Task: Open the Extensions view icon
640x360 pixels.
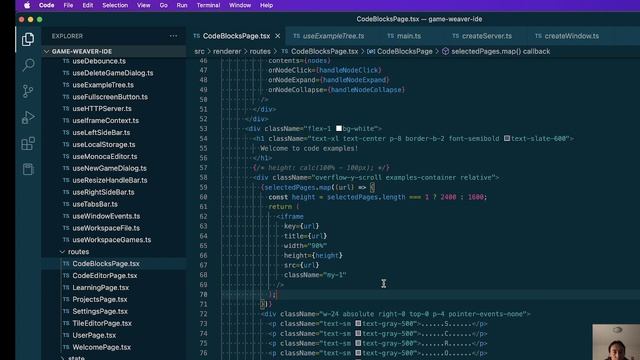Action: click(x=28, y=144)
